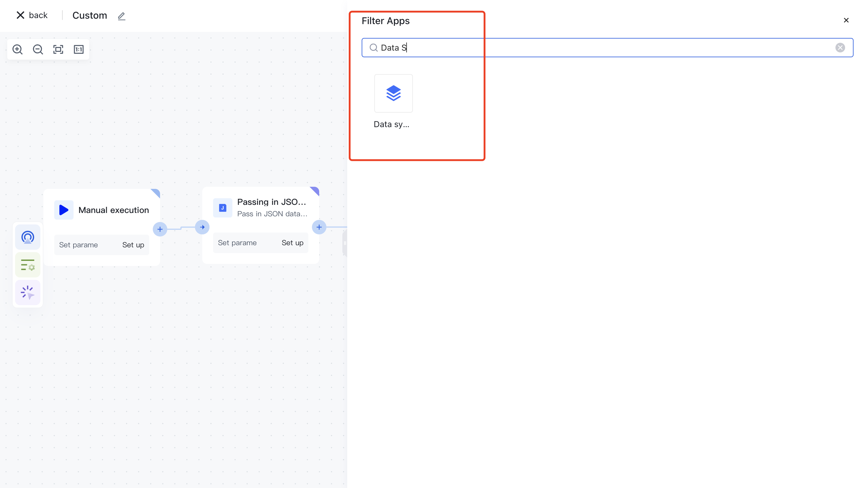Close the Filter Apps panel
868x488 pixels.
pos(846,20)
